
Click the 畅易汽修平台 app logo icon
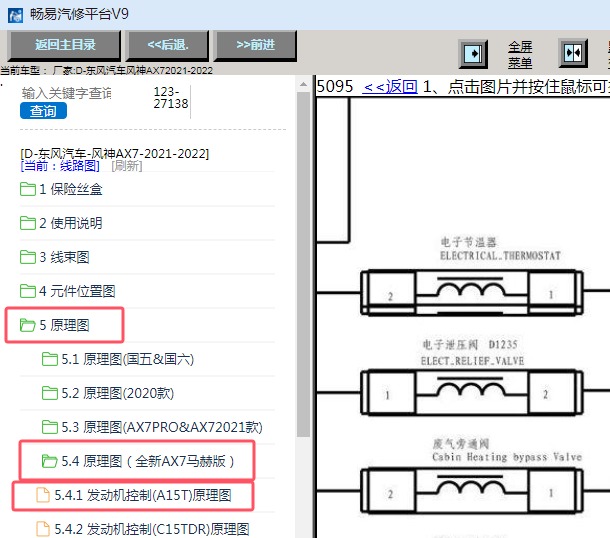point(16,15)
